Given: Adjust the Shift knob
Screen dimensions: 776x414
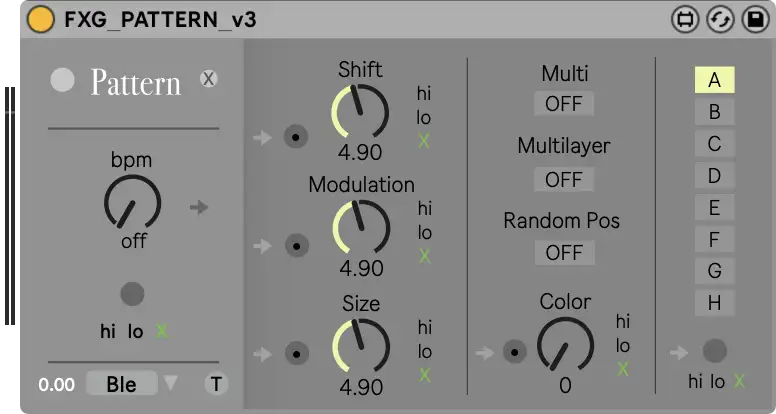Looking at the screenshot, I should (360, 112).
